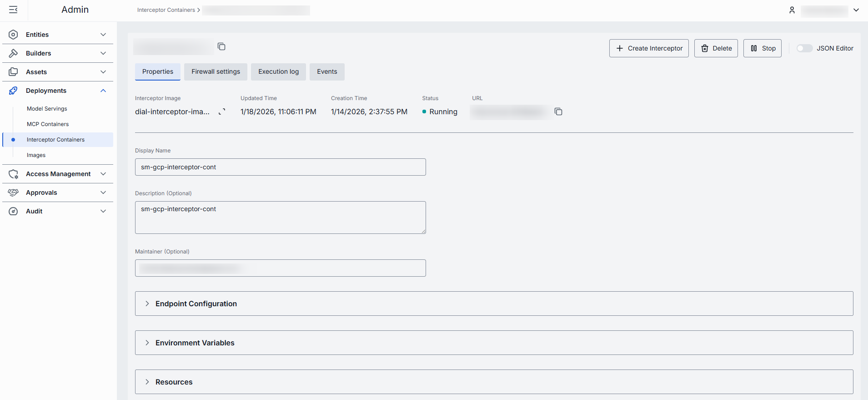
Task: Click the Builders tools icon
Action: click(x=13, y=53)
